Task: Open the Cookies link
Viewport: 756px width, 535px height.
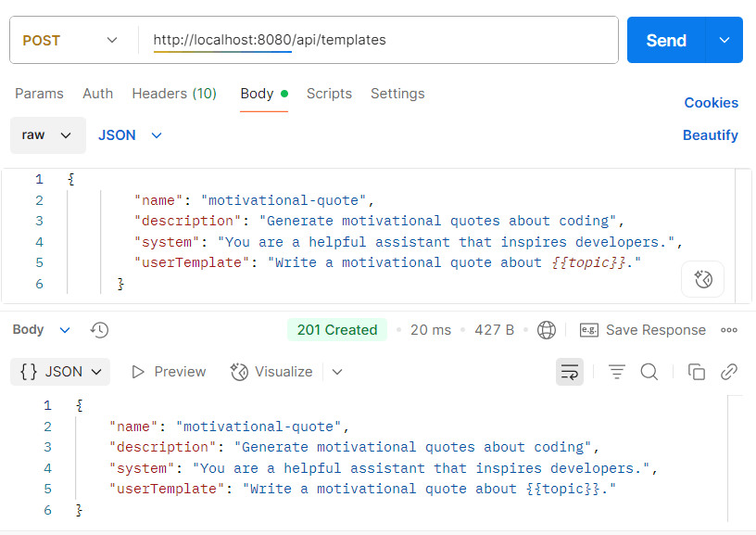Action: pyautogui.click(x=712, y=103)
